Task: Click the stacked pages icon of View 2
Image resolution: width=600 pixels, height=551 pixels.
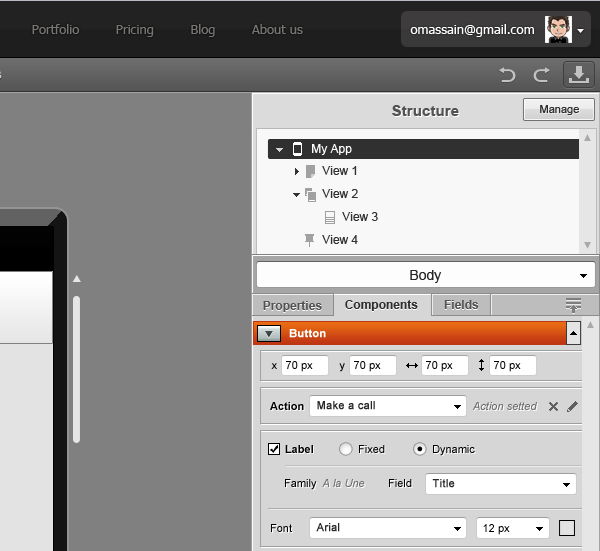Action: [x=311, y=194]
